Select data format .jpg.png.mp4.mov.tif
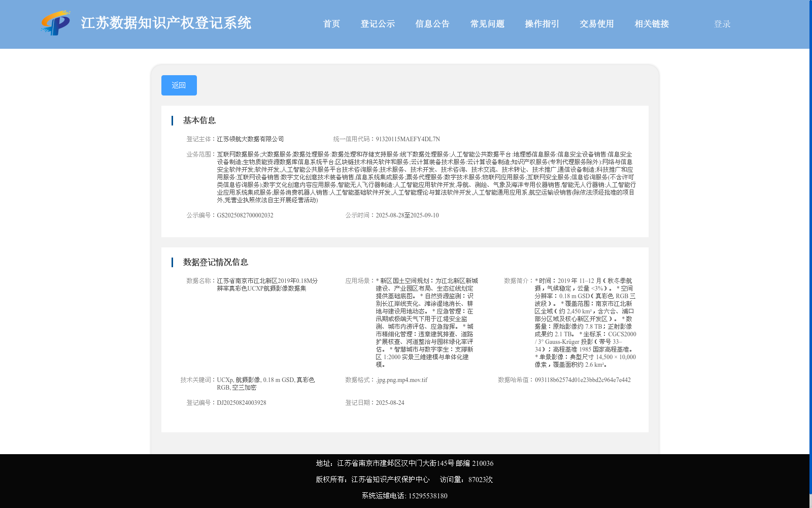 click(401, 380)
